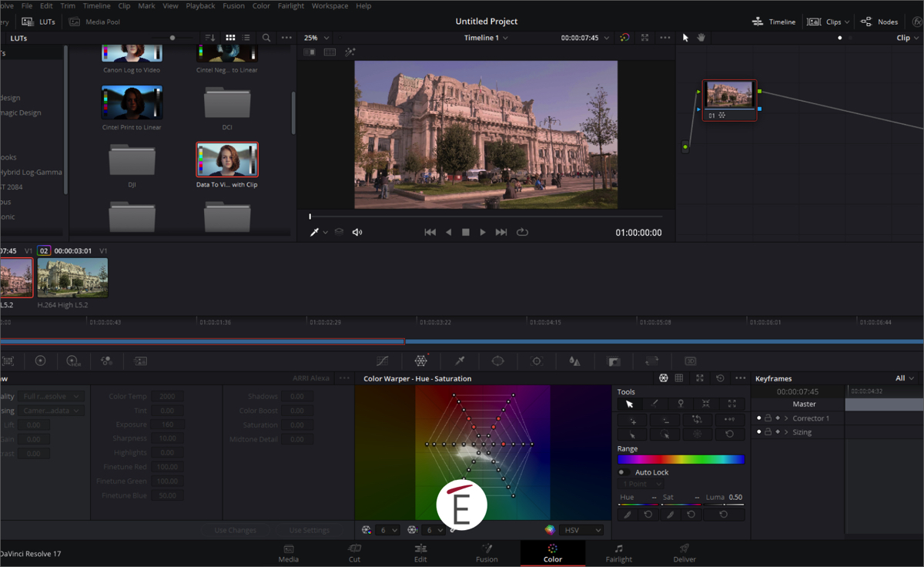
Task: Mute audio with the speaker icon
Action: 357,233
